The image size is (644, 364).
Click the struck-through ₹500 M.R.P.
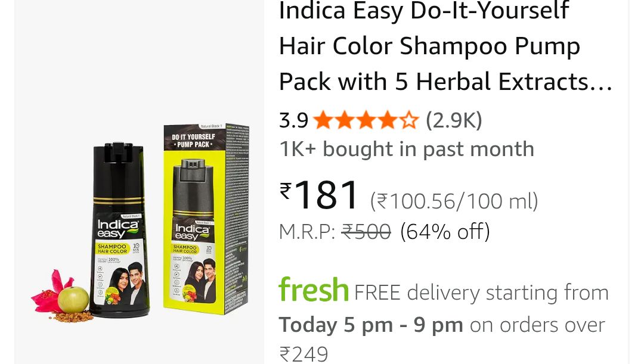click(x=366, y=232)
